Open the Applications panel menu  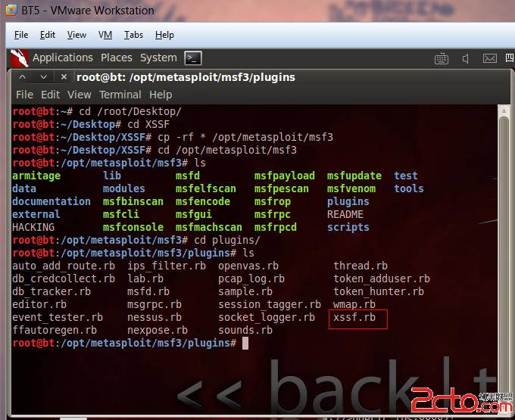[x=63, y=58]
